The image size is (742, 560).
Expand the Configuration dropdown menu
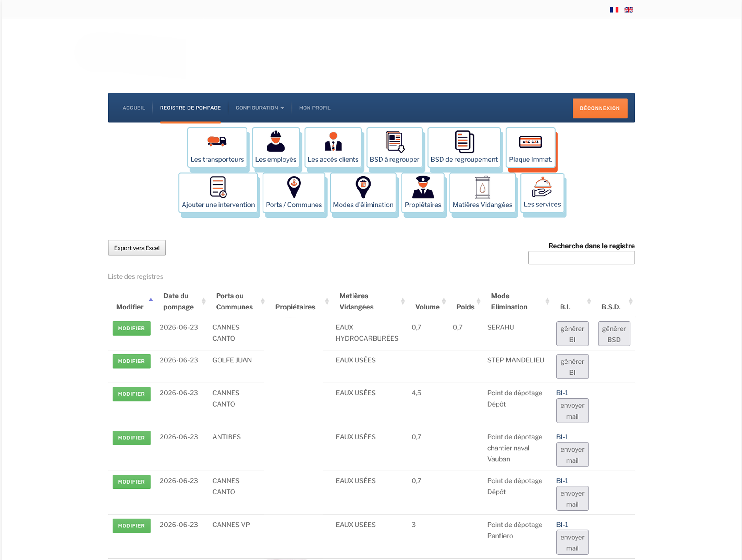click(260, 108)
